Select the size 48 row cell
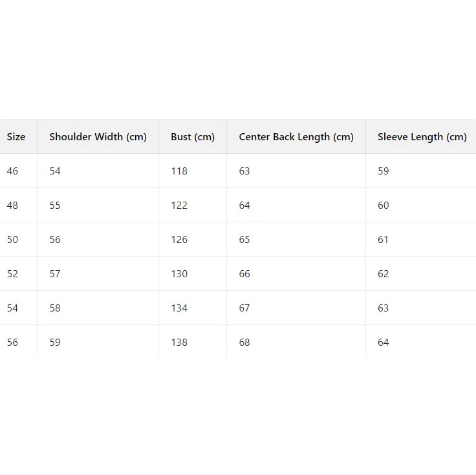 click(x=13, y=206)
